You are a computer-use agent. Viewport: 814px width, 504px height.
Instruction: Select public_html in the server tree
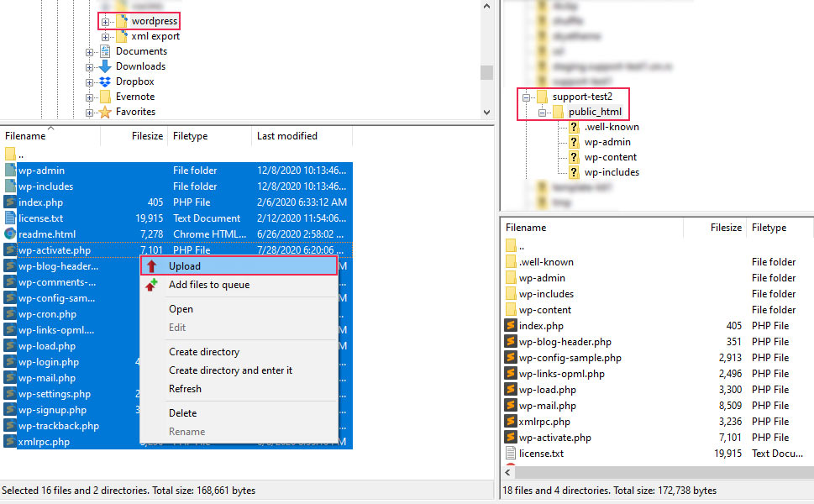click(595, 112)
